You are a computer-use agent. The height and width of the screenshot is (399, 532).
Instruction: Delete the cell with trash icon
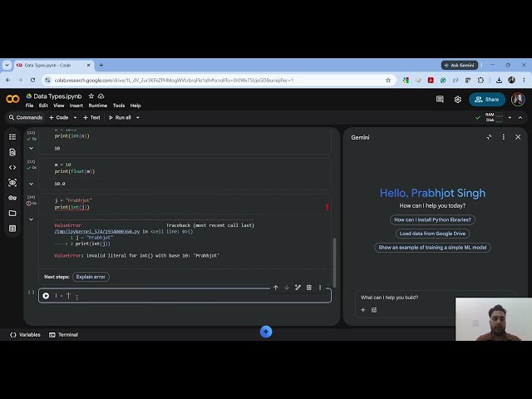309,288
